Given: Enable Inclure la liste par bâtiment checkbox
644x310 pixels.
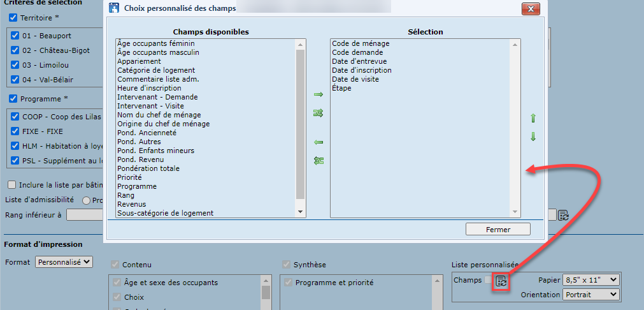Looking at the screenshot, I should coord(12,185).
